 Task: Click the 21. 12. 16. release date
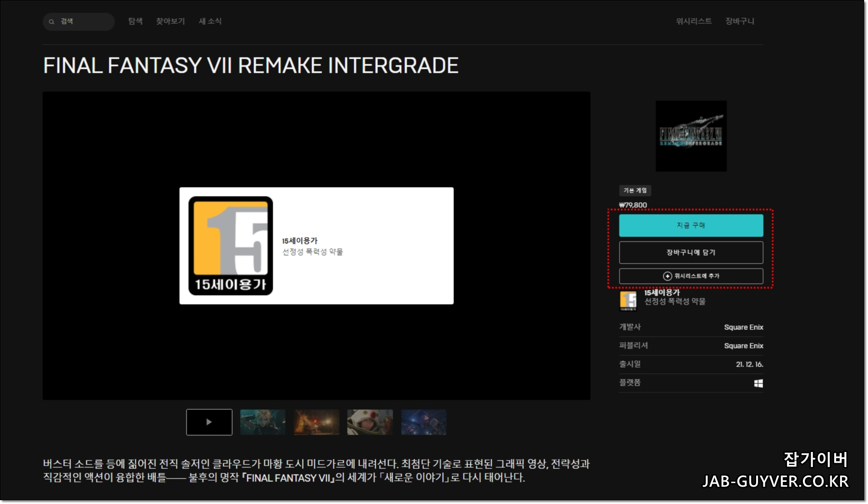[749, 364]
